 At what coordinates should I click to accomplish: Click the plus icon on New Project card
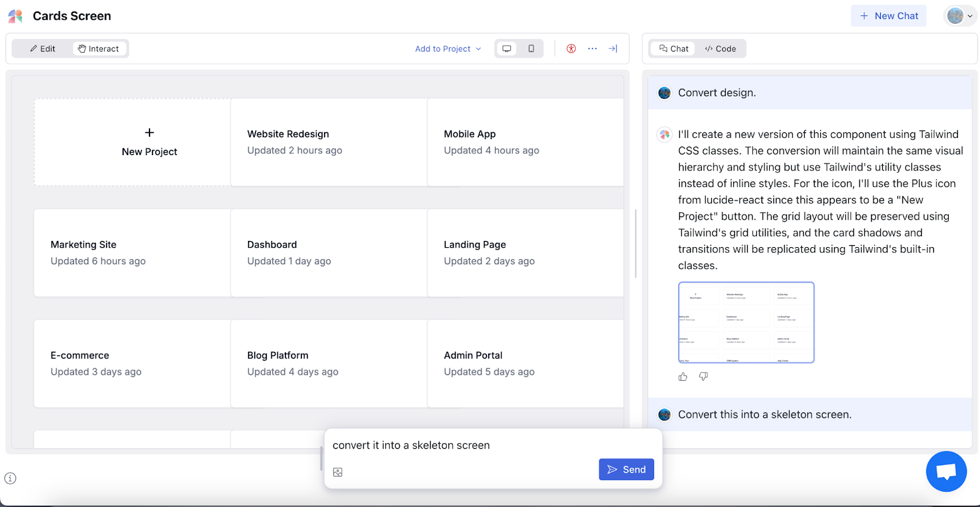[x=149, y=132]
